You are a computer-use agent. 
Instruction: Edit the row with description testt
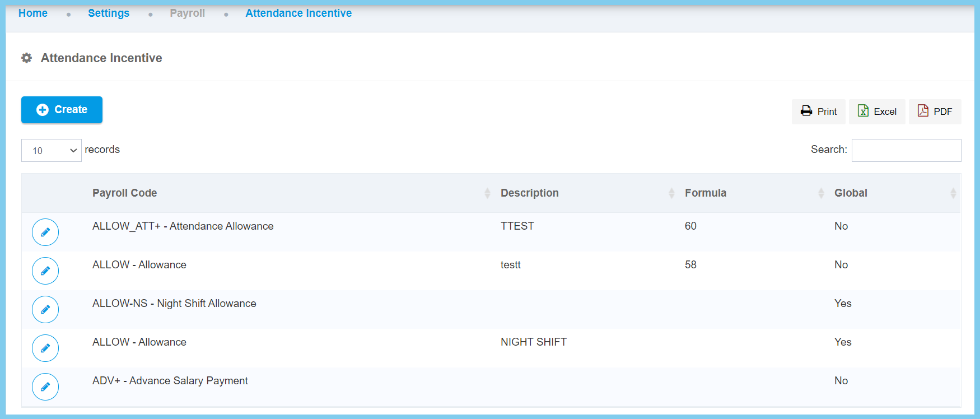click(x=45, y=271)
